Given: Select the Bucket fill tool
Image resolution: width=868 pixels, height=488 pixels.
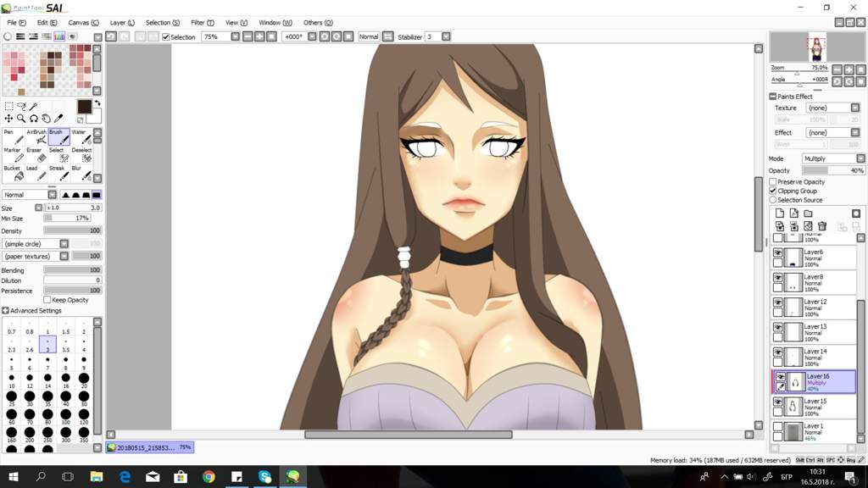Looking at the screenshot, I should click(14, 173).
